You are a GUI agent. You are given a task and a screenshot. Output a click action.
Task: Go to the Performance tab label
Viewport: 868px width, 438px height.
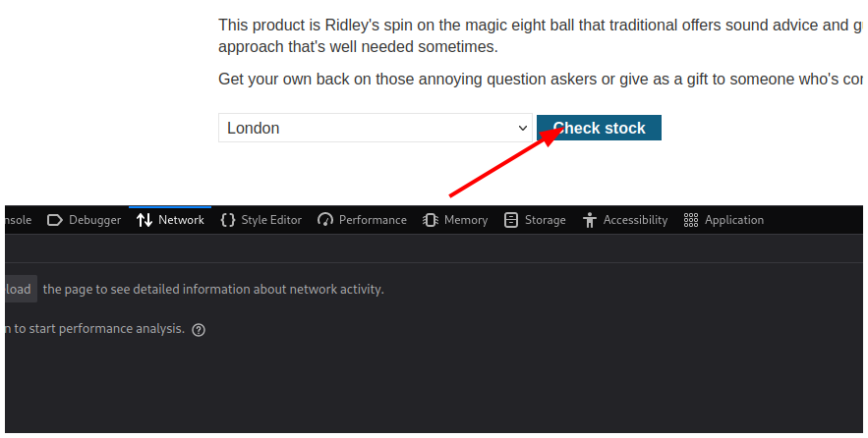click(373, 220)
